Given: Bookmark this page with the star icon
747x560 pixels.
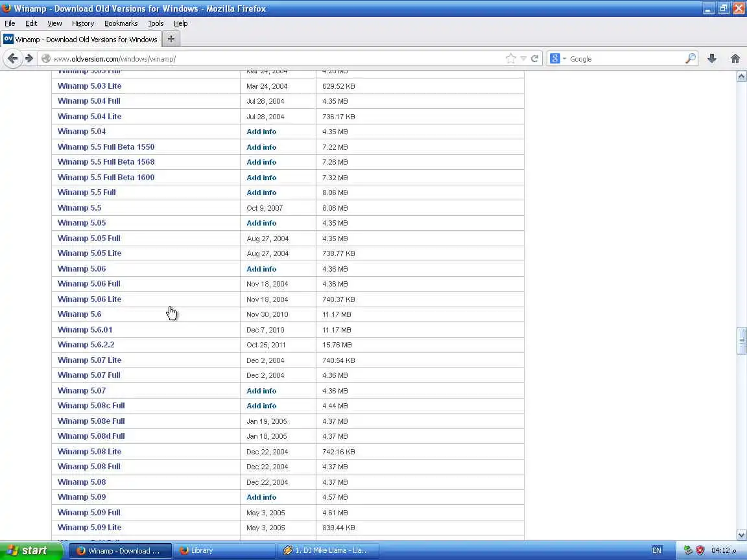Looking at the screenshot, I should click(x=511, y=58).
